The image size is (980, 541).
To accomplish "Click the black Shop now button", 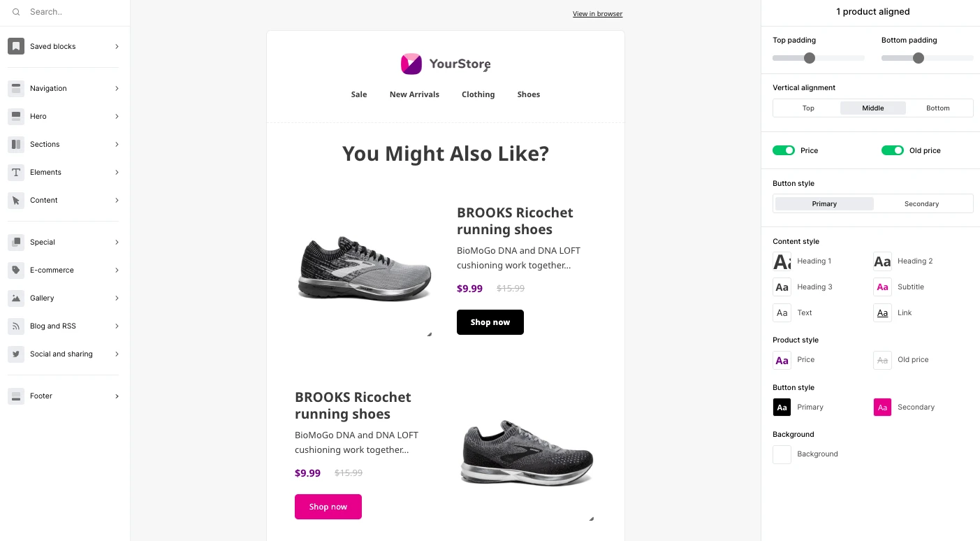I will 490,322.
